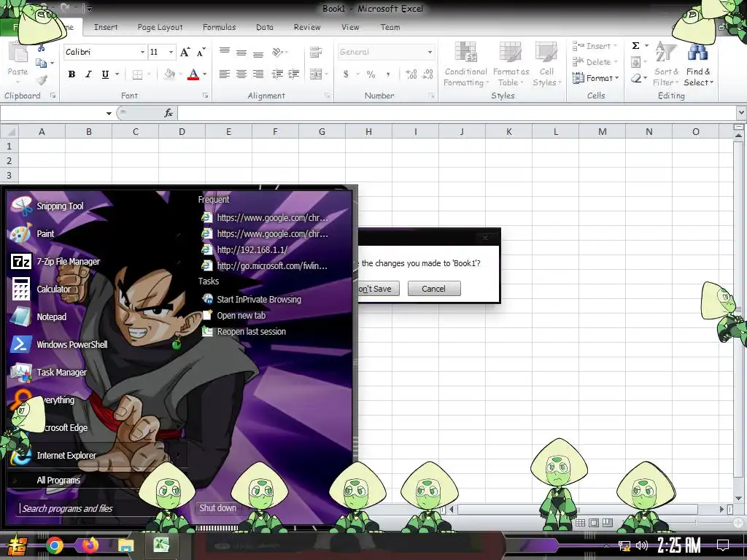Open the Name Box dropdown arrow
This screenshot has width=747, height=560.
coord(109,113)
